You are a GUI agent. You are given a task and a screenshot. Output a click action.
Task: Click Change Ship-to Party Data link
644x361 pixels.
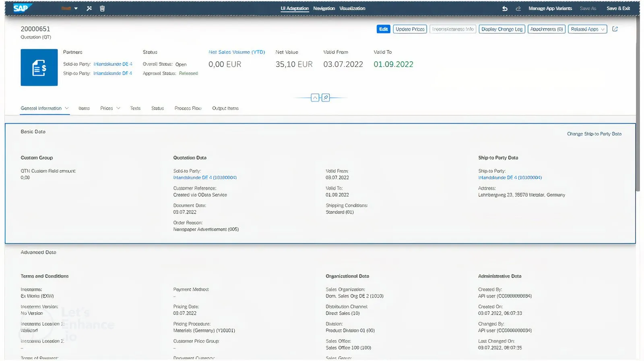[x=594, y=134]
